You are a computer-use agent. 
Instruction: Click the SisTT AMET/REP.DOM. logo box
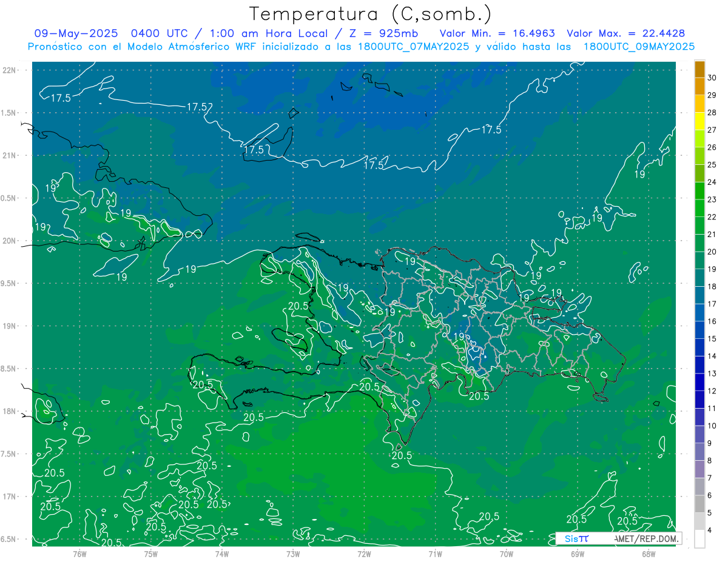[x=618, y=538]
